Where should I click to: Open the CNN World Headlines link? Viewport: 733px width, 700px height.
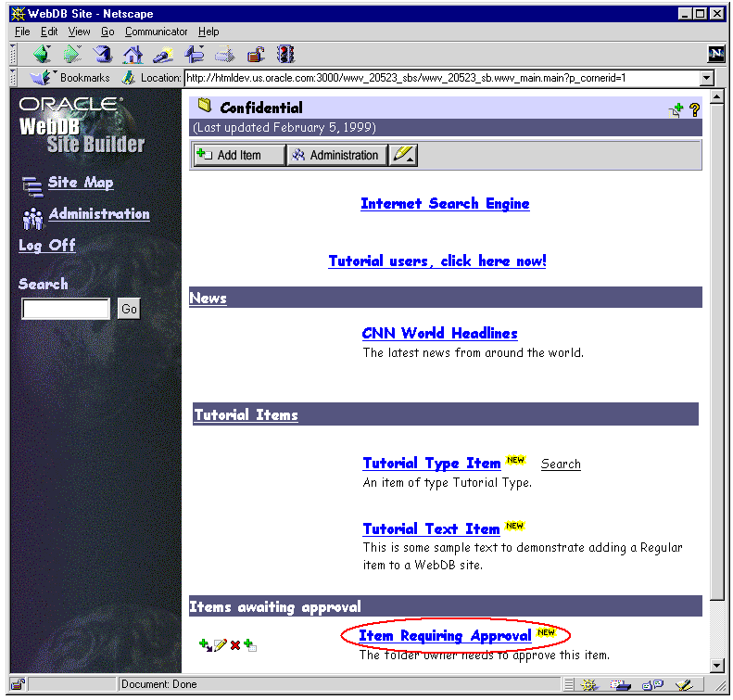coord(439,334)
